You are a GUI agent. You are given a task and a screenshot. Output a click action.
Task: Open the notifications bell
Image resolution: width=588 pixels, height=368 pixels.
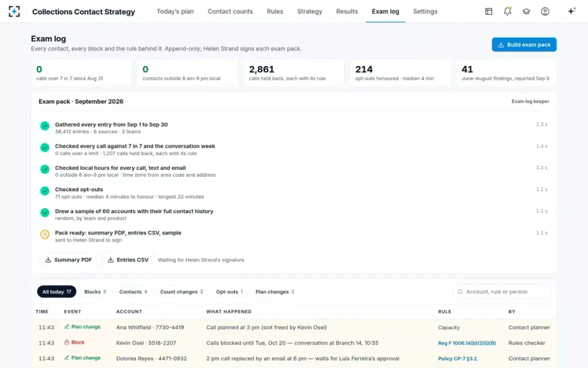(x=507, y=11)
